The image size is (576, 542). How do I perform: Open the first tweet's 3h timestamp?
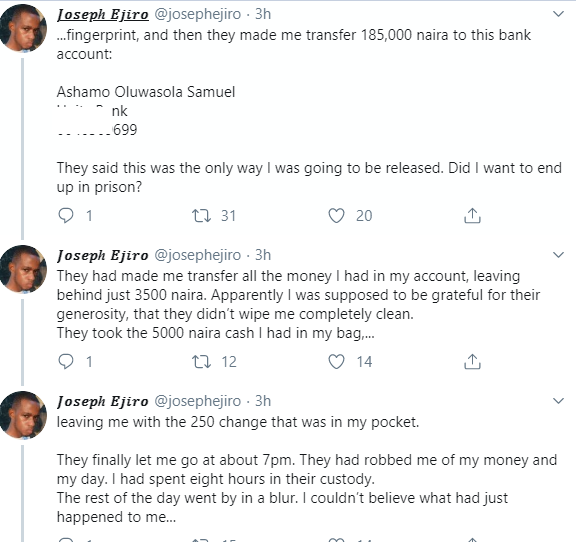[x=263, y=14]
